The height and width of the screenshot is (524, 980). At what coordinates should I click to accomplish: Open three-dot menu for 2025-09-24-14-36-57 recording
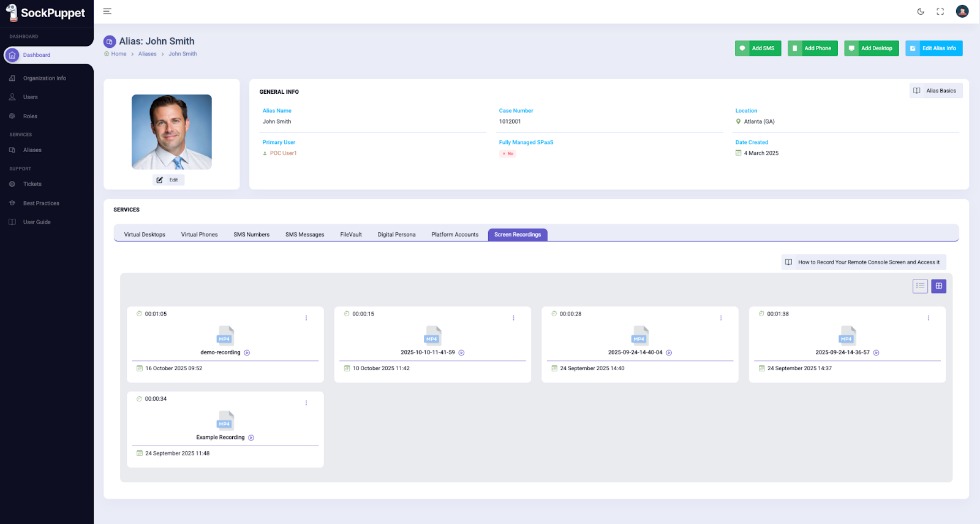point(928,318)
